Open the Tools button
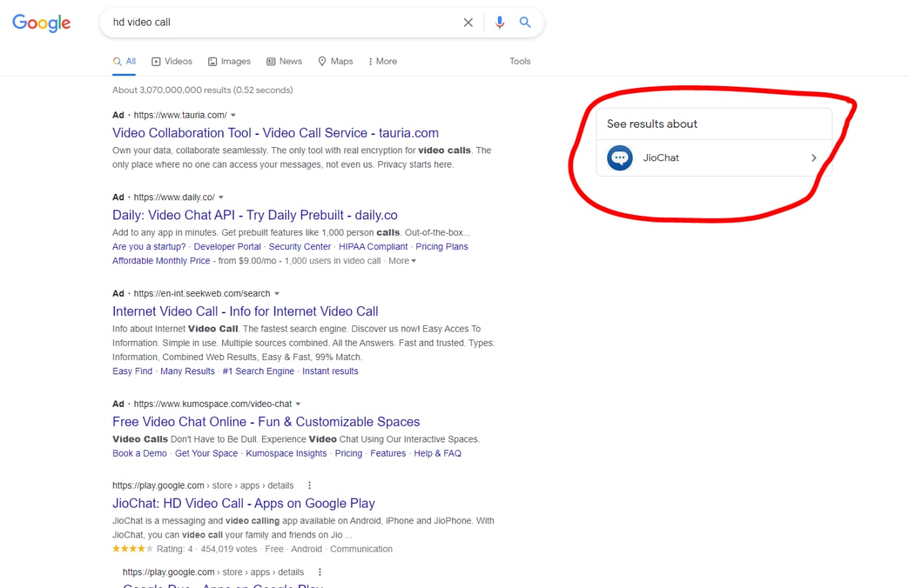This screenshot has height=588, width=909. [x=520, y=62]
